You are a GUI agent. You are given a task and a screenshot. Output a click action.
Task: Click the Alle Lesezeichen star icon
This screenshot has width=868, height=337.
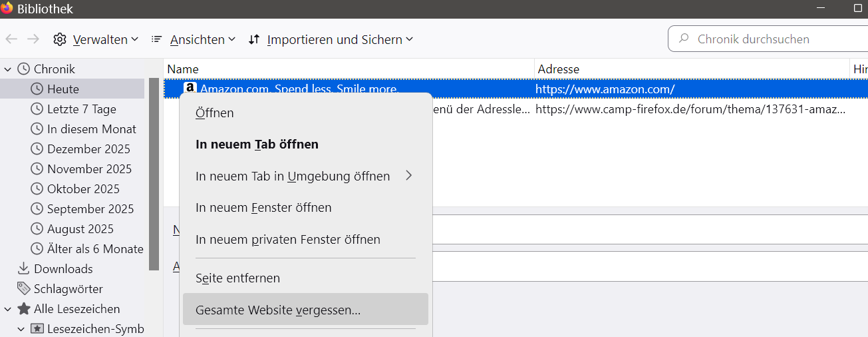24,308
